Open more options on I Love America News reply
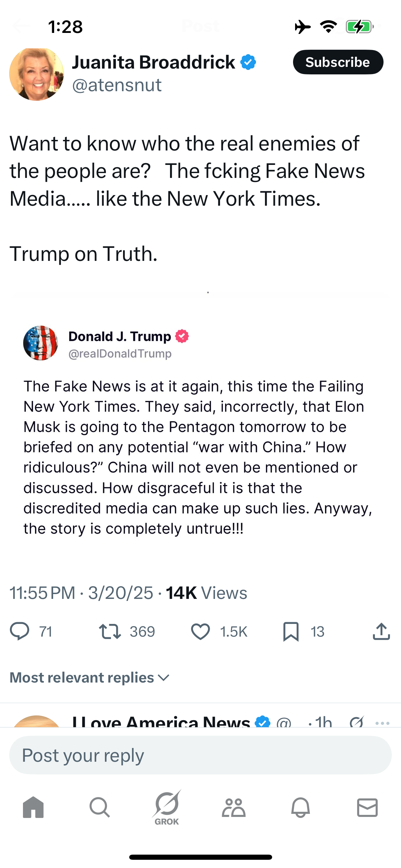The height and width of the screenshot is (868, 401). click(382, 723)
